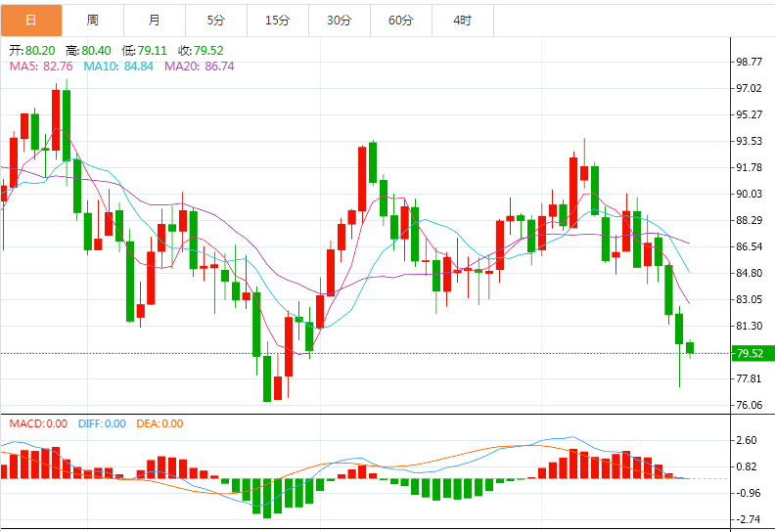This screenshot has width=775, height=532.
Task: Click the 81.30 price axis label
Action: [750, 326]
